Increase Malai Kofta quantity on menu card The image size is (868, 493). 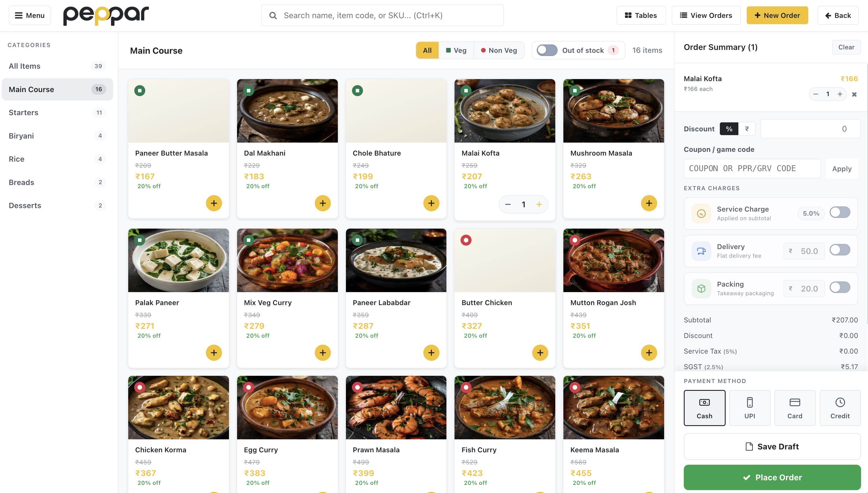click(539, 205)
